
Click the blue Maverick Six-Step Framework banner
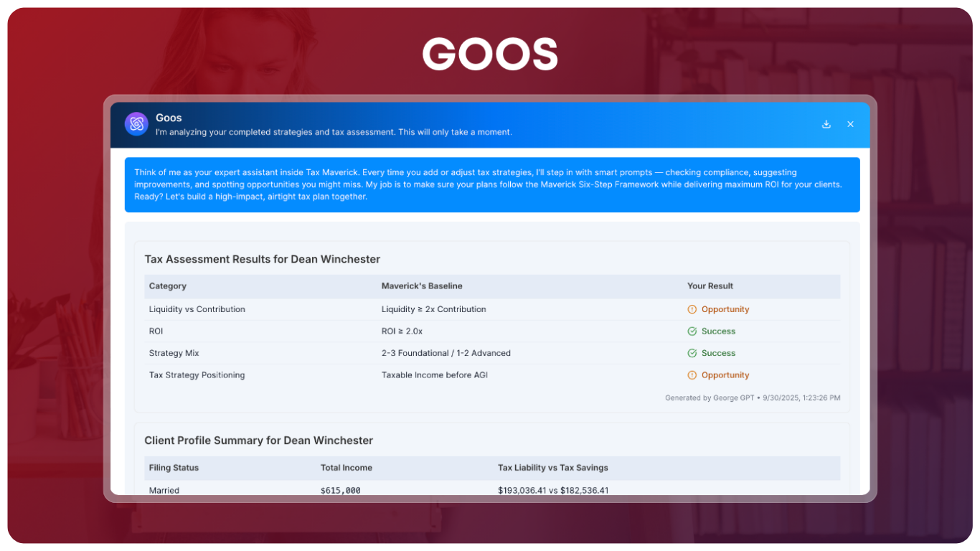point(490,184)
